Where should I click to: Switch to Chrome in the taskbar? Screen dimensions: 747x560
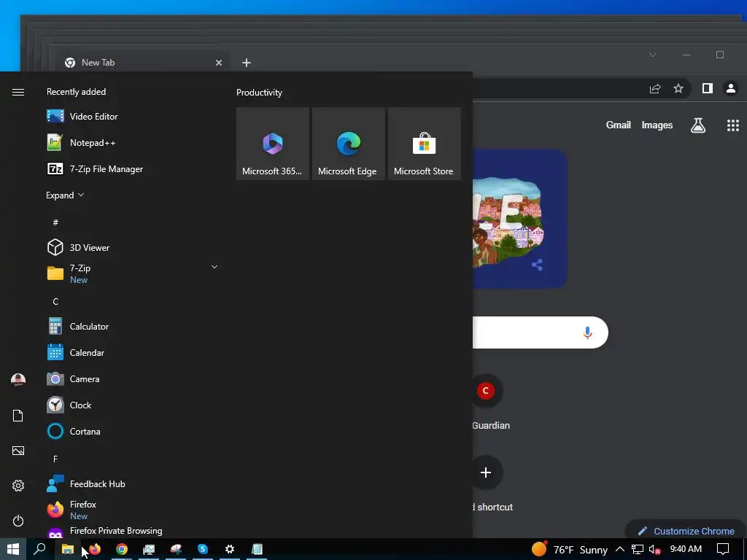(x=122, y=549)
